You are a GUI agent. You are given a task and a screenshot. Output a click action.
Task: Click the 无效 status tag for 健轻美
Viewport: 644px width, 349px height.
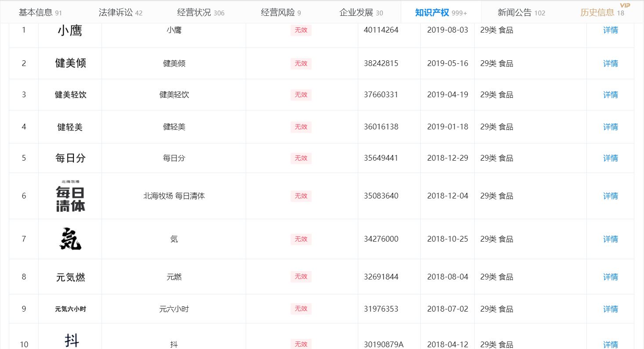301,127
